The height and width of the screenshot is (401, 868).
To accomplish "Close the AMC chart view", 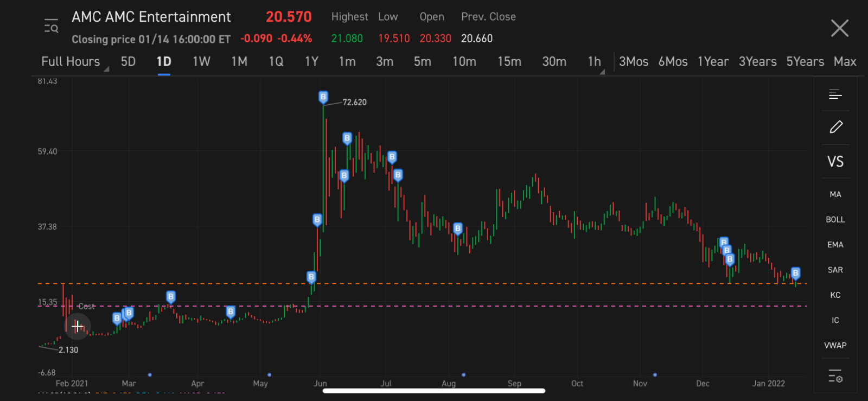I will [839, 28].
